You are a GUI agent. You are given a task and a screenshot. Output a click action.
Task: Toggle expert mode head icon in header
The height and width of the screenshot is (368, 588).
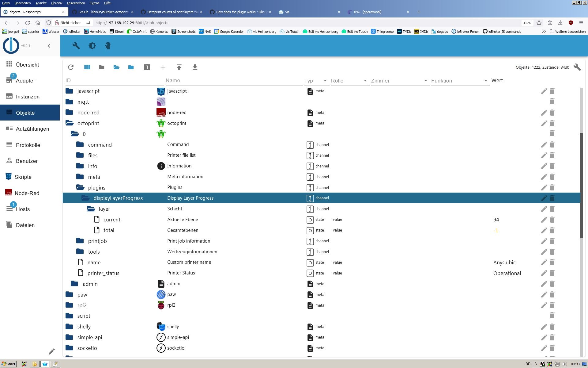108,46
